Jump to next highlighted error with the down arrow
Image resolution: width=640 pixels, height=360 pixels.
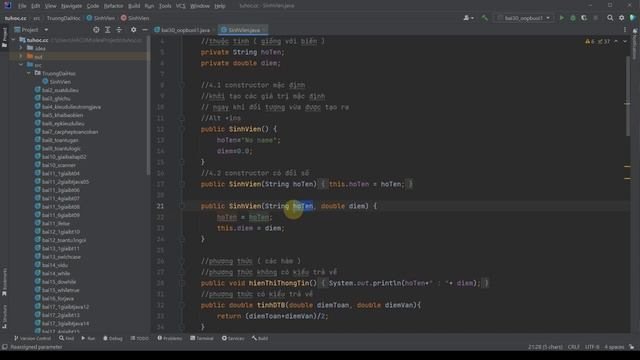click(624, 41)
